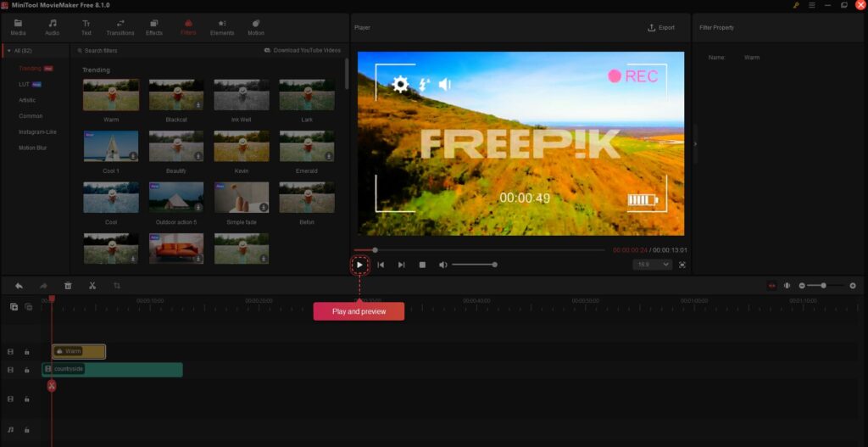
Task: Select the Cool filter thumbnail
Action: click(x=111, y=197)
